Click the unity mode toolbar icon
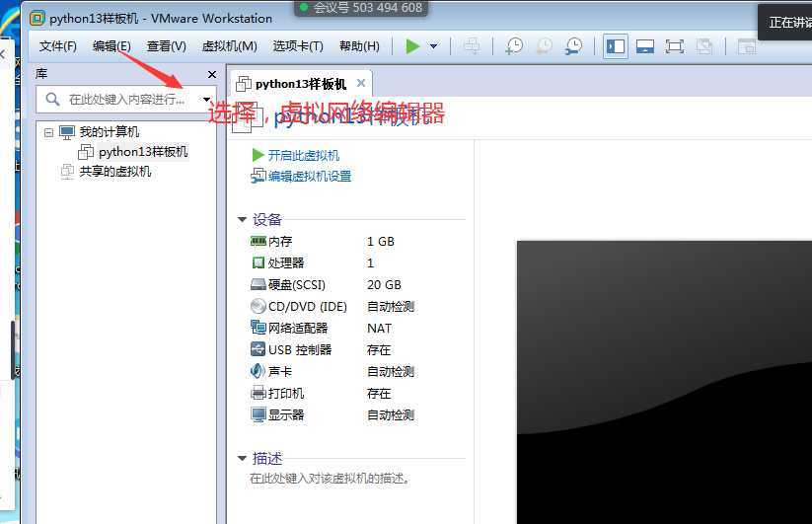Screen dimensions: 812x524 click(704, 46)
